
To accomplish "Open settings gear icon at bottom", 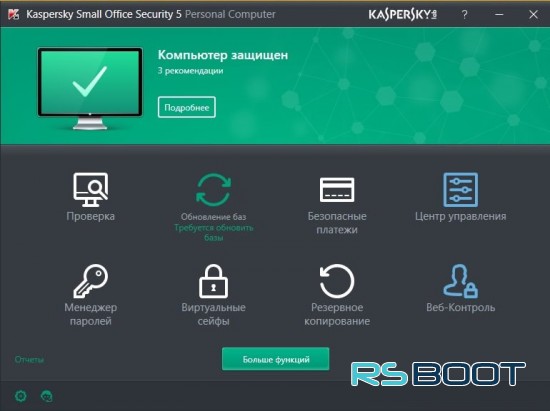I will click(21, 396).
